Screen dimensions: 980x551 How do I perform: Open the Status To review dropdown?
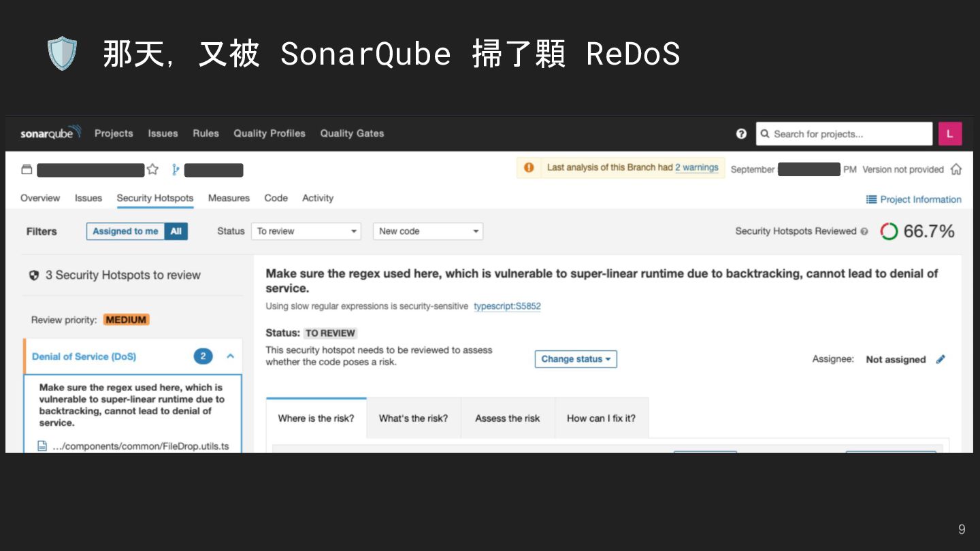[x=306, y=231]
